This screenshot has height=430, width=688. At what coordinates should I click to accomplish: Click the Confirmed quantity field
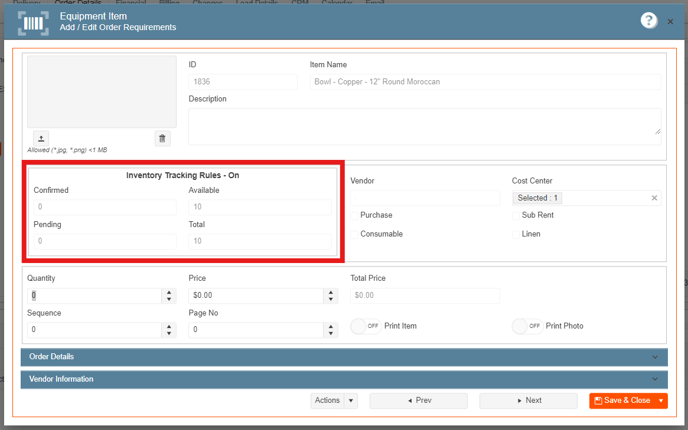coord(105,207)
